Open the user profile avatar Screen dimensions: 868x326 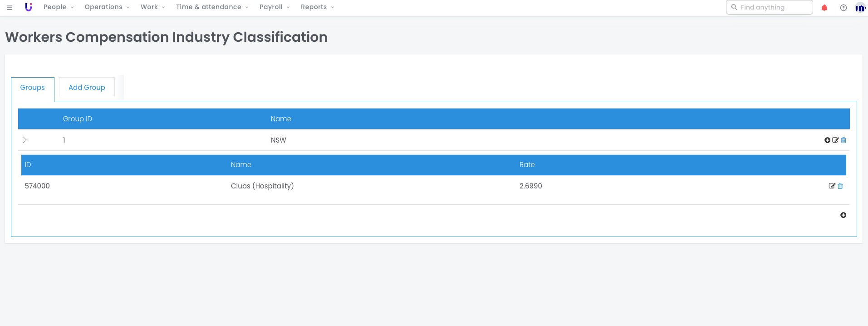[x=860, y=8]
